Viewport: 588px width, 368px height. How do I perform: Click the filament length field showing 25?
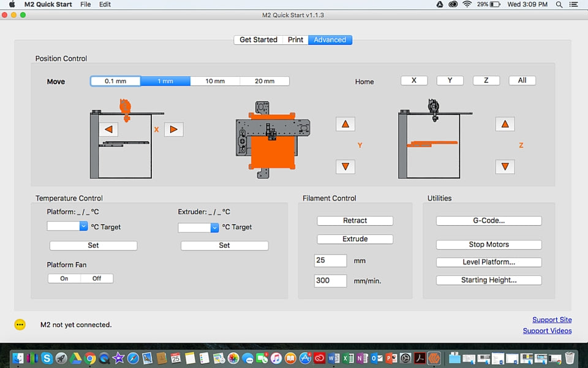pos(330,261)
